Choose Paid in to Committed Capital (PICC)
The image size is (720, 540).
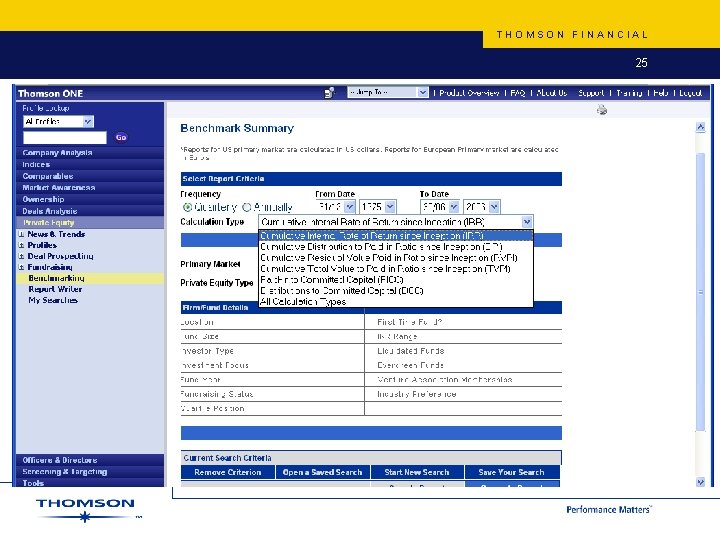396,280
